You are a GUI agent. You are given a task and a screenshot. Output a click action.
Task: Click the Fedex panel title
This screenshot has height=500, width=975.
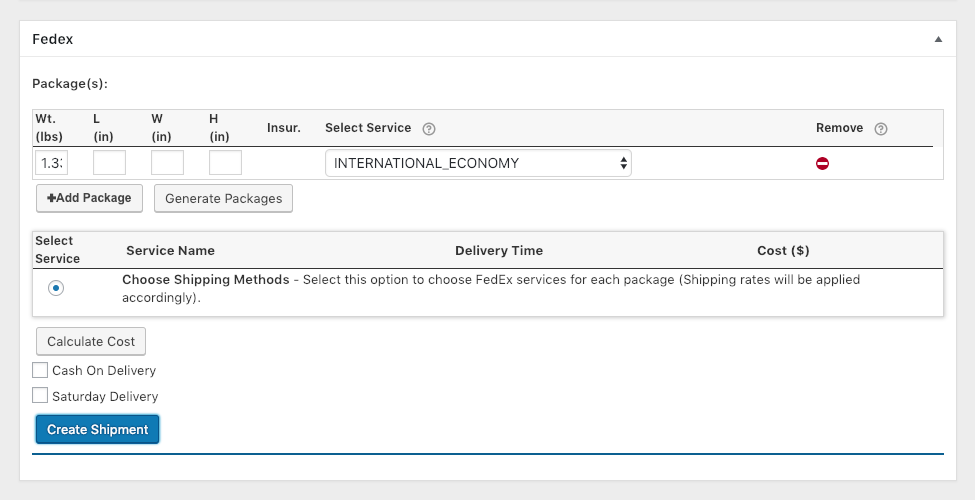pyautogui.click(x=53, y=39)
